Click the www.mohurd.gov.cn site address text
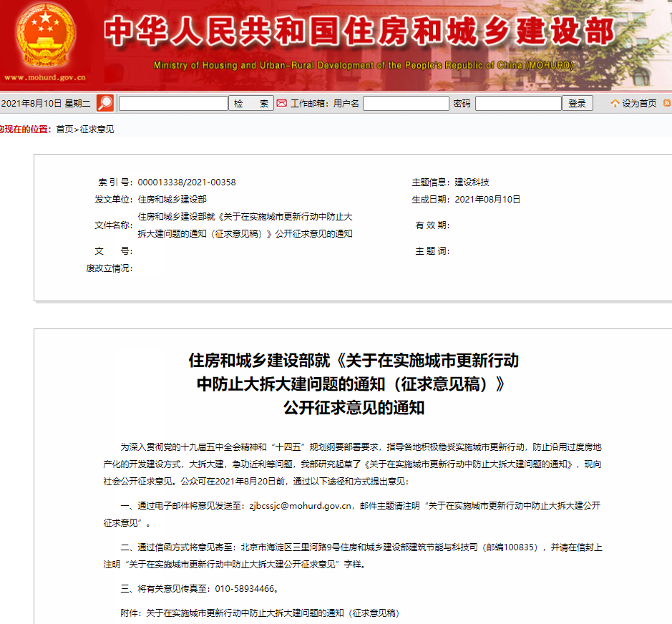This screenshot has height=624, width=672. coord(45,77)
